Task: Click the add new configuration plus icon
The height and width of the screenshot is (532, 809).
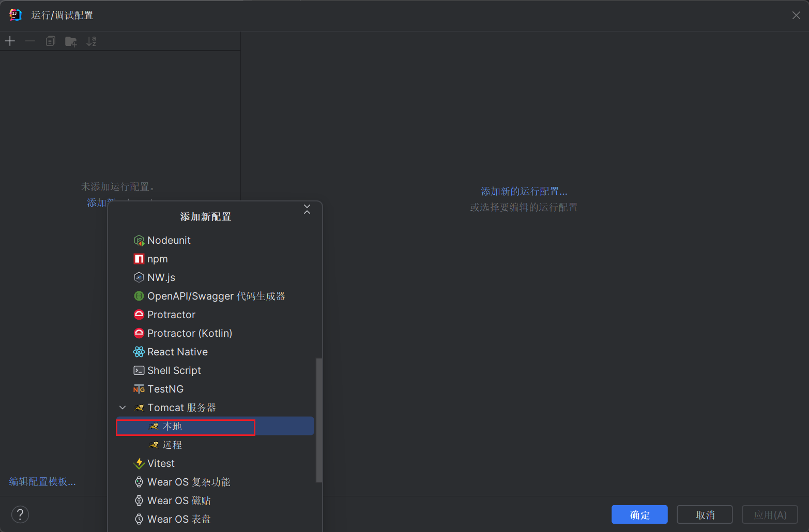Action: (10, 41)
